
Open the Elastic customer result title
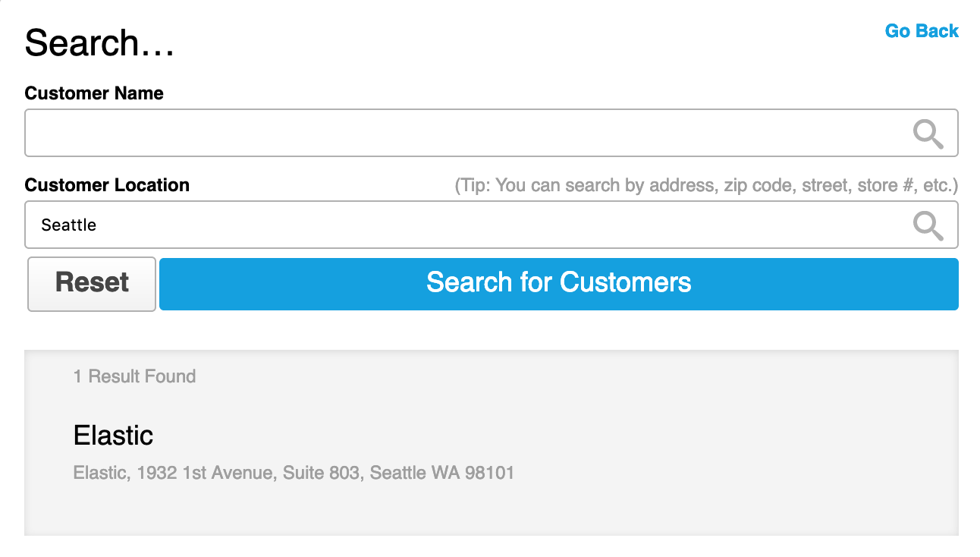(x=113, y=436)
